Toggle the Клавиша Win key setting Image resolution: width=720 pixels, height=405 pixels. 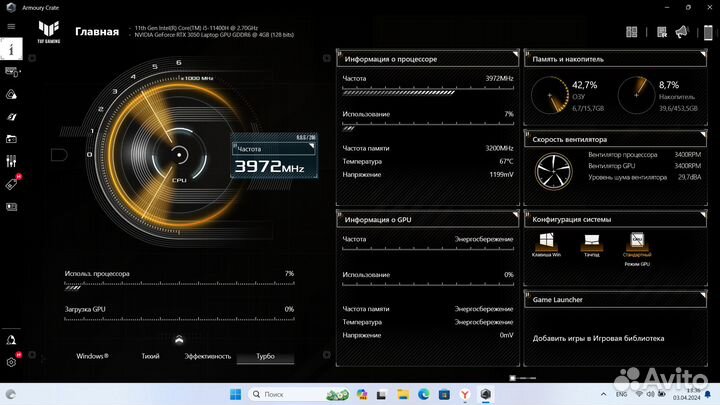tap(546, 245)
